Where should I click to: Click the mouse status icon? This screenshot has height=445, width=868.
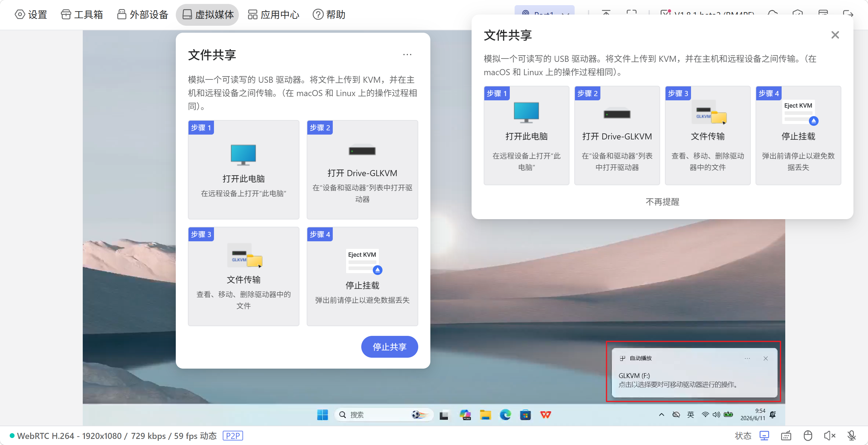point(808,436)
